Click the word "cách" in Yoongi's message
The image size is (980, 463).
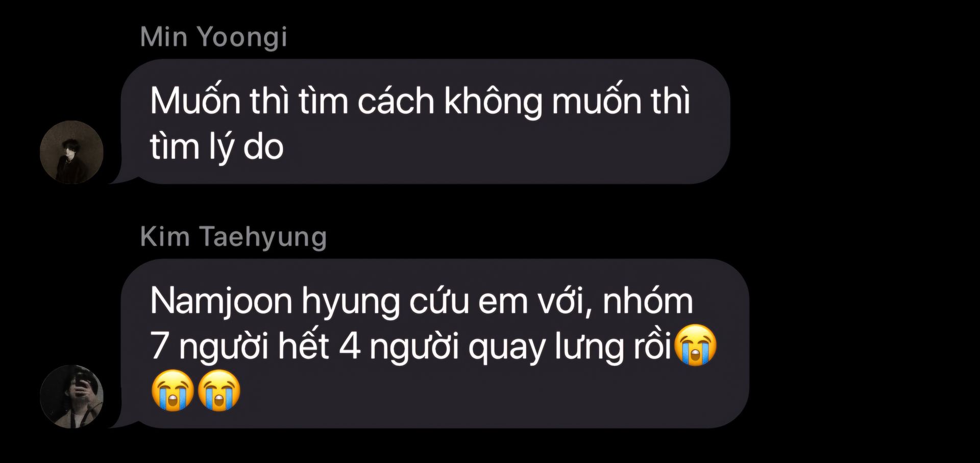pyautogui.click(x=396, y=101)
